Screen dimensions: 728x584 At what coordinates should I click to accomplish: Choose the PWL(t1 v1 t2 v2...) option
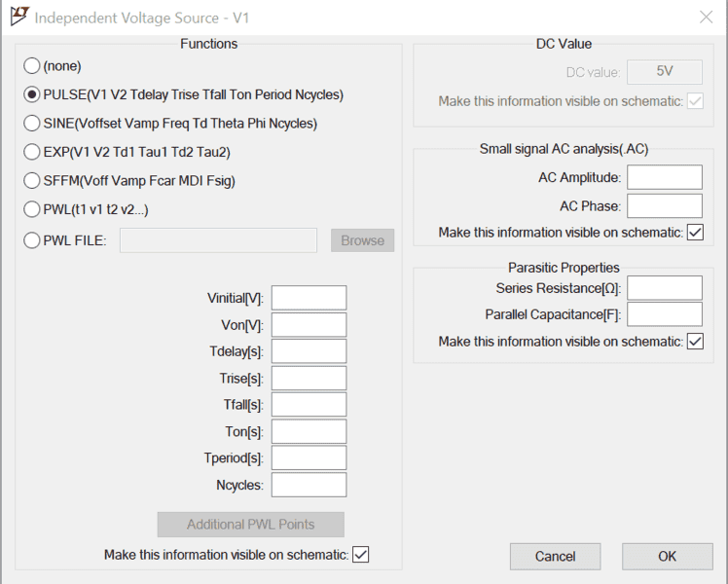pyautogui.click(x=32, y=210)
